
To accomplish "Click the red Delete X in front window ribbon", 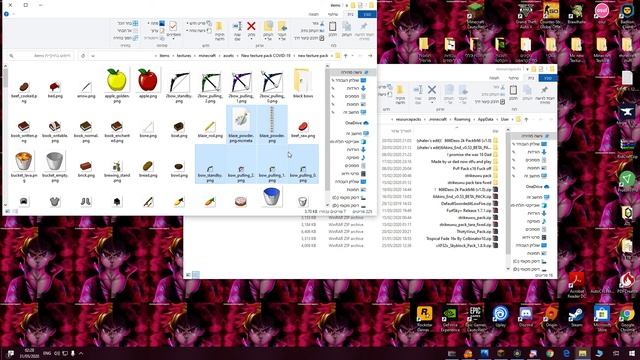I will click(251, 26).
